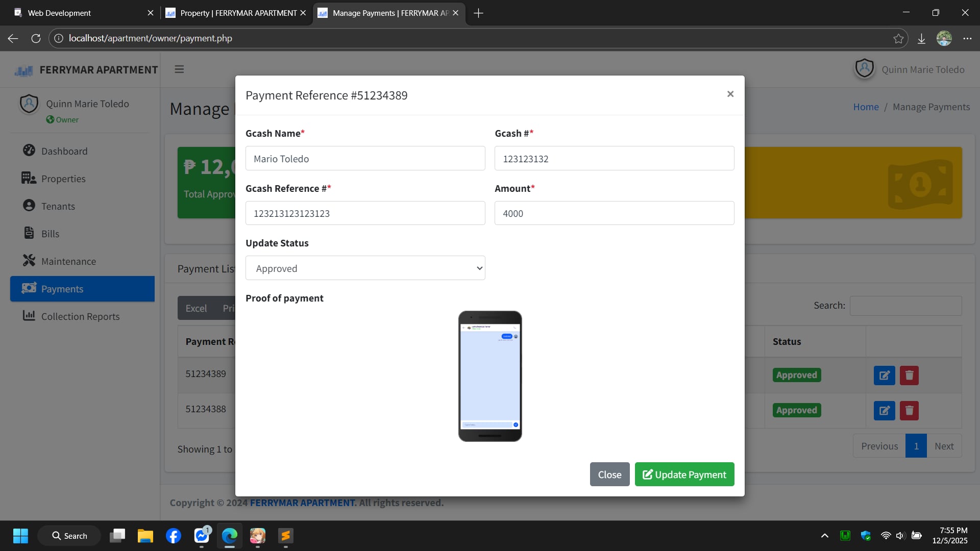
Task: Open Dashboard from the sidebar
Action: point(64,151)
